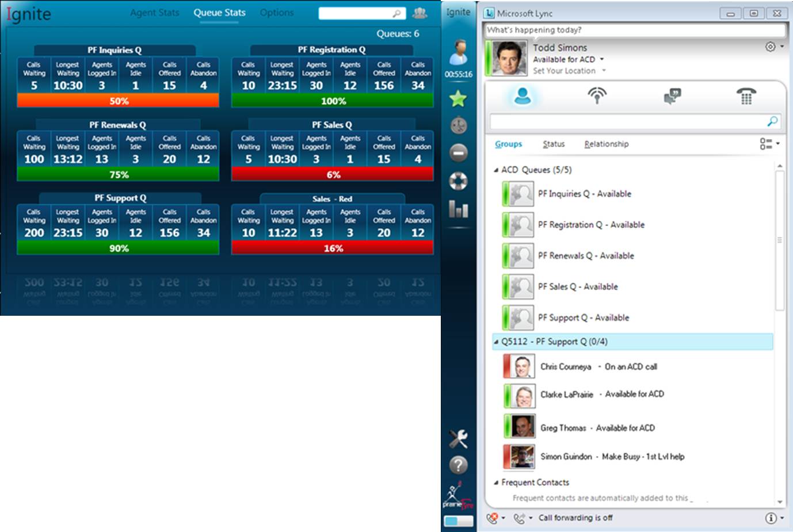The height and width of the screenshot is (532, 793).
Task: Click the Queues: 6 counter text
Action: (x=398, y=34)
